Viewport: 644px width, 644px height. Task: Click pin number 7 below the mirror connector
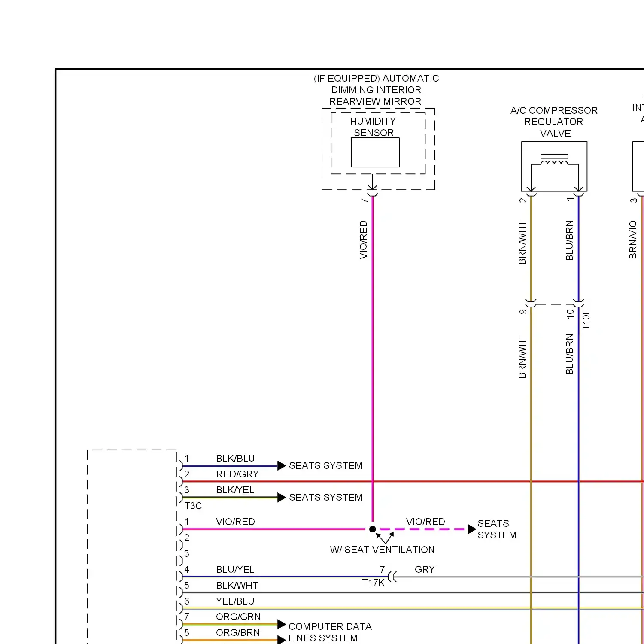coord(364,200)
